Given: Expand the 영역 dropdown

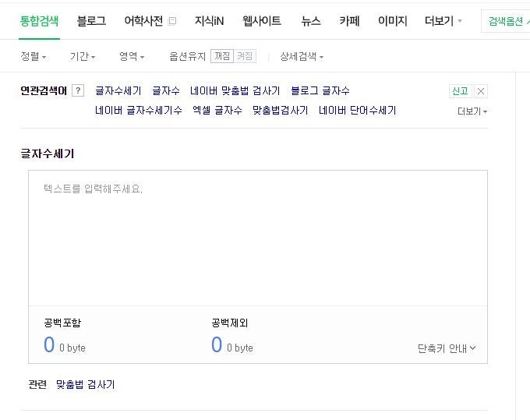Looking at the screenshot, I should (132, 56).
